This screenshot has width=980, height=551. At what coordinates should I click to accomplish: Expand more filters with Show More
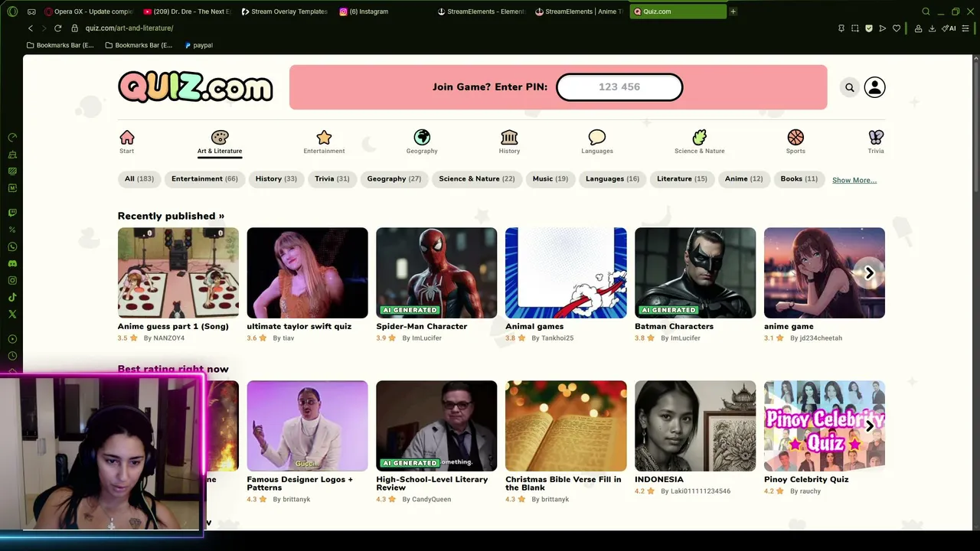[x=854, y=180]
